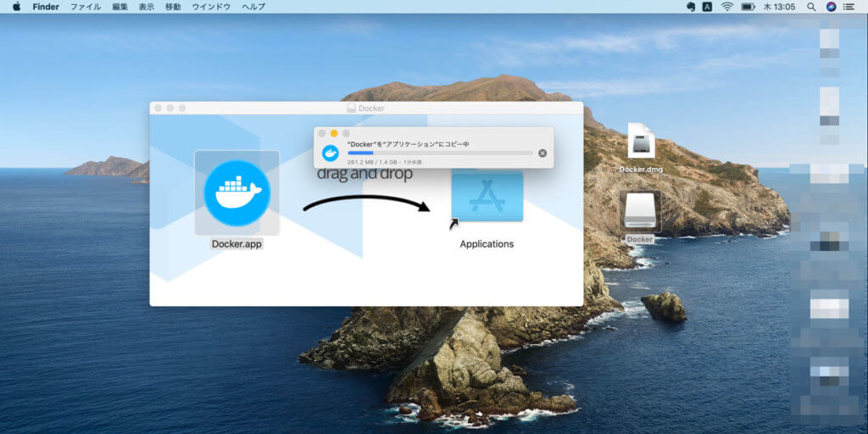This screenshot has width=868, height=434.
Task: Open the ウインドウ menu
Action: (x=209, y=7)
